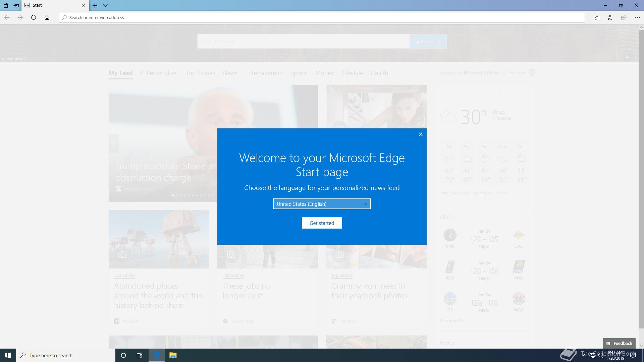Image resolution: width=644 pixels, height=362 pixels.
Task: Open the Action Center notifications icon
Action: tap(633, 355)
